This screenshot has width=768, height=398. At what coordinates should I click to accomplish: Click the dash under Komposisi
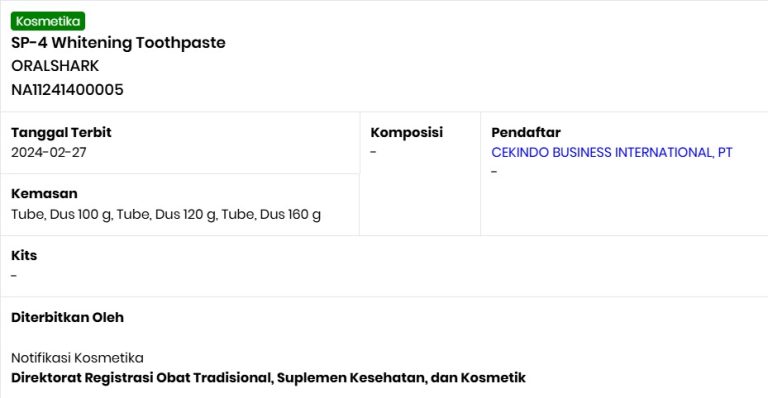click(373, 152)
